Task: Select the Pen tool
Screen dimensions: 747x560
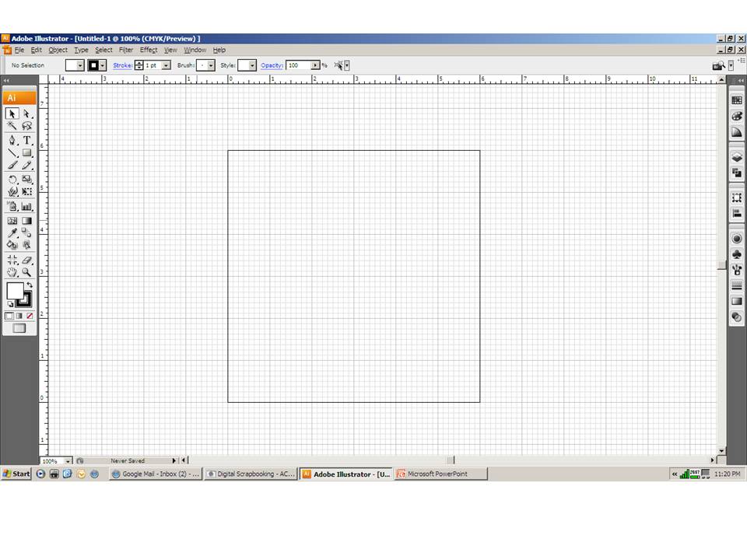Action: coord(12,140)
